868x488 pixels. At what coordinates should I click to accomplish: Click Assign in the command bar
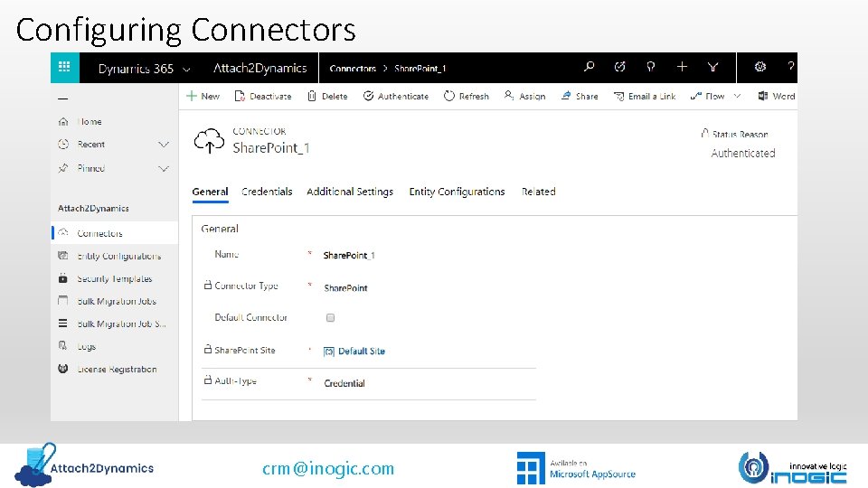[524, 96]
